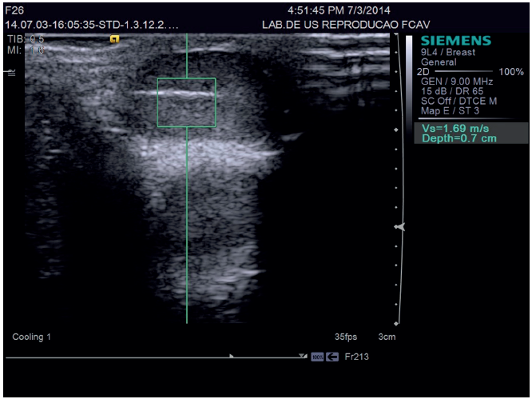Click the end marker of cine bar
Viewport: 532px width, 399px height.
(x=303, y=356)
